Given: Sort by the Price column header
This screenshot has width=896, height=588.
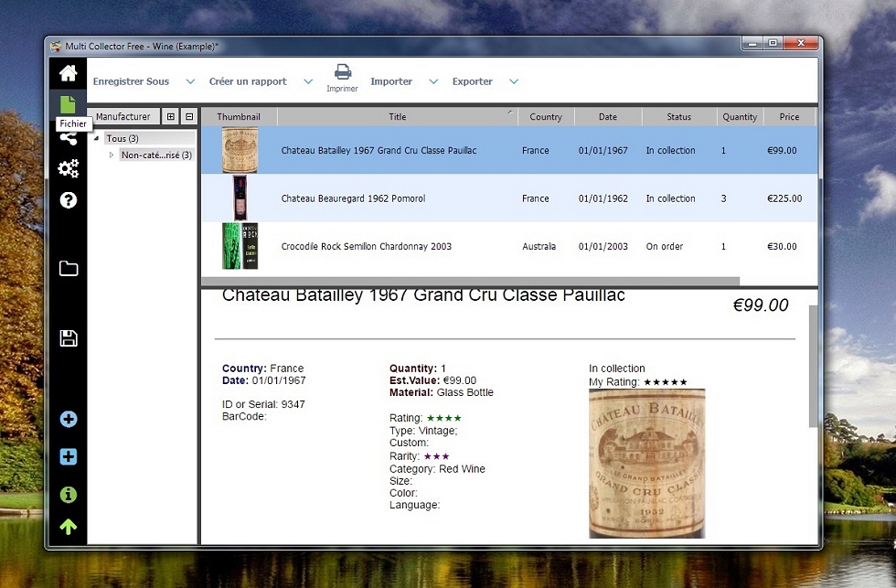Looking at the screenshot, I should [x=789, y=116].
